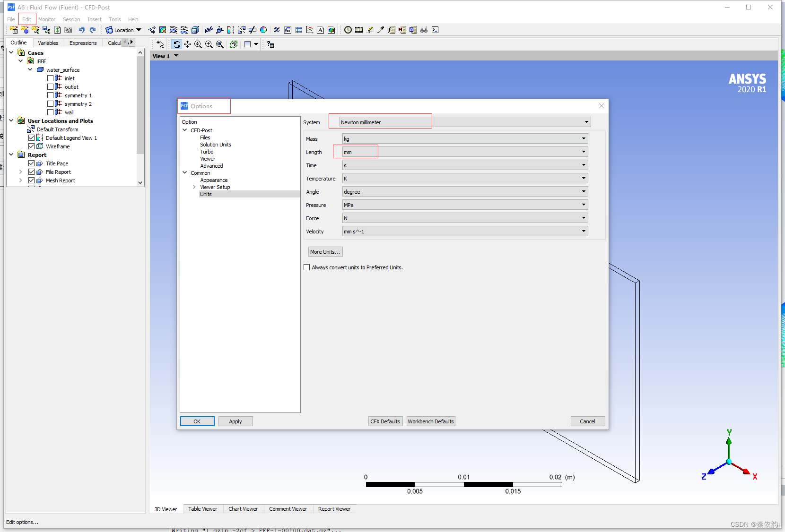Click the Volume Rendering cube icon
785x532 pixels.
(195, 30)
